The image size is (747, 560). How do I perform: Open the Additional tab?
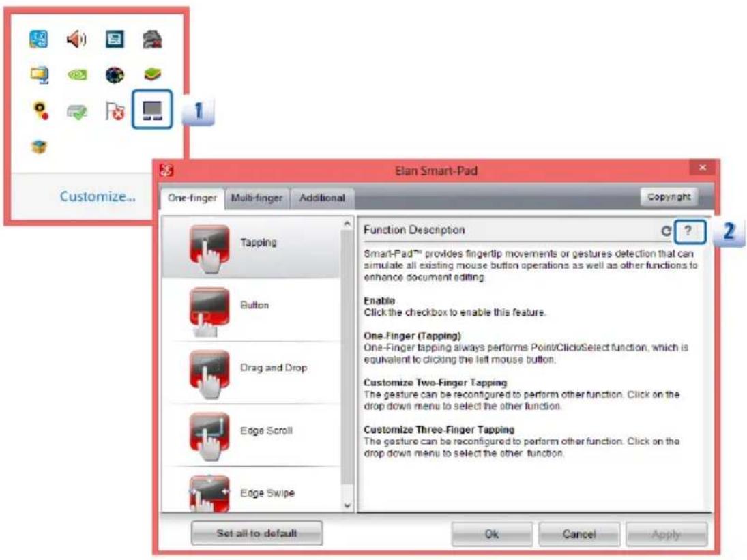(322, 198)
